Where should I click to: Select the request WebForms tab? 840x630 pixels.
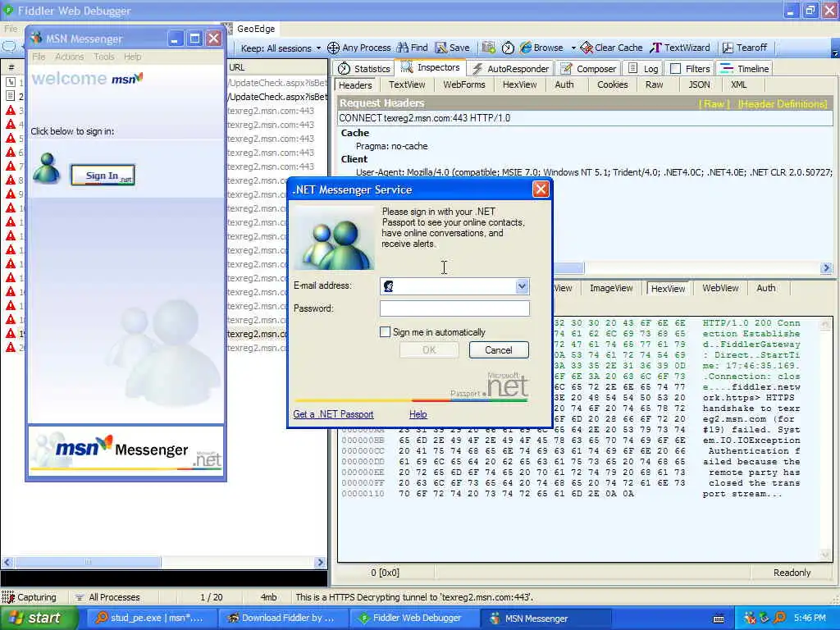[464, 84]
